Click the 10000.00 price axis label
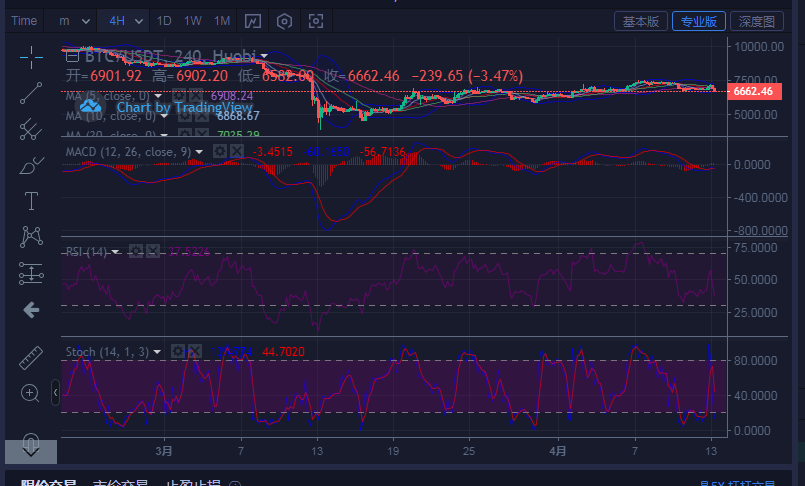Viewport: 805px width, 486px height. point(759,47)
